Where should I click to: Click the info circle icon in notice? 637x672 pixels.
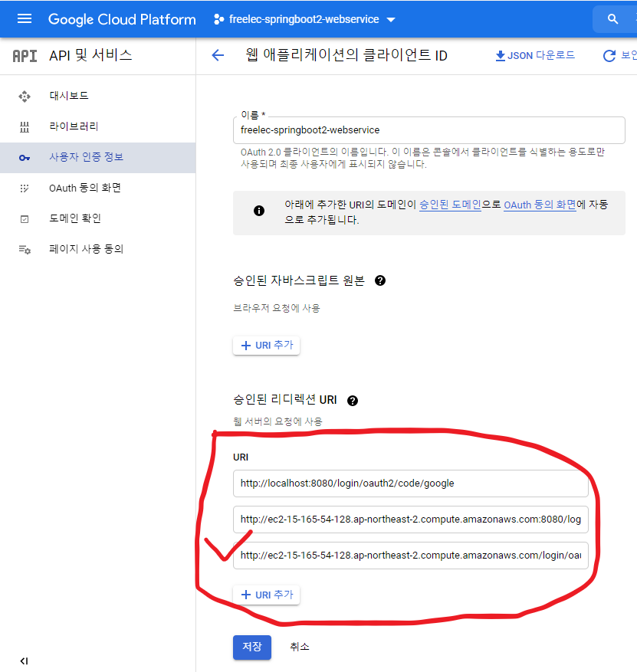point(259,211)
